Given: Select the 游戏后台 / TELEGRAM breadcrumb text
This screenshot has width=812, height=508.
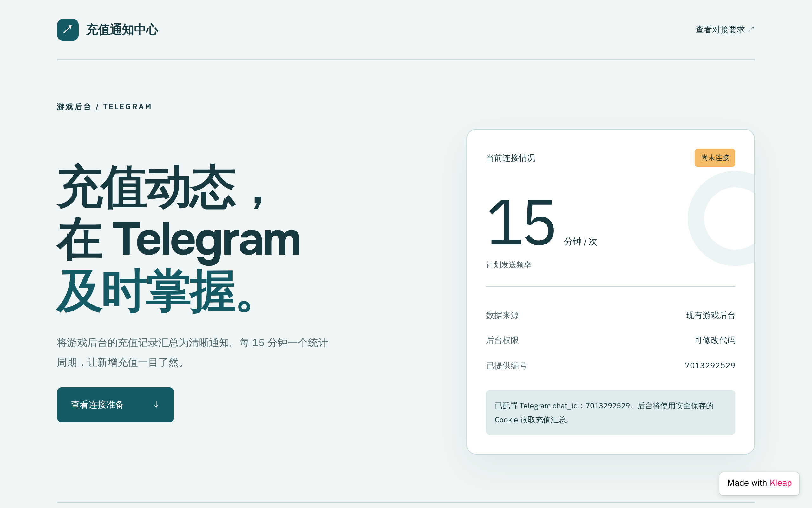Looking at the screenshot, I should tap(104, 107).
